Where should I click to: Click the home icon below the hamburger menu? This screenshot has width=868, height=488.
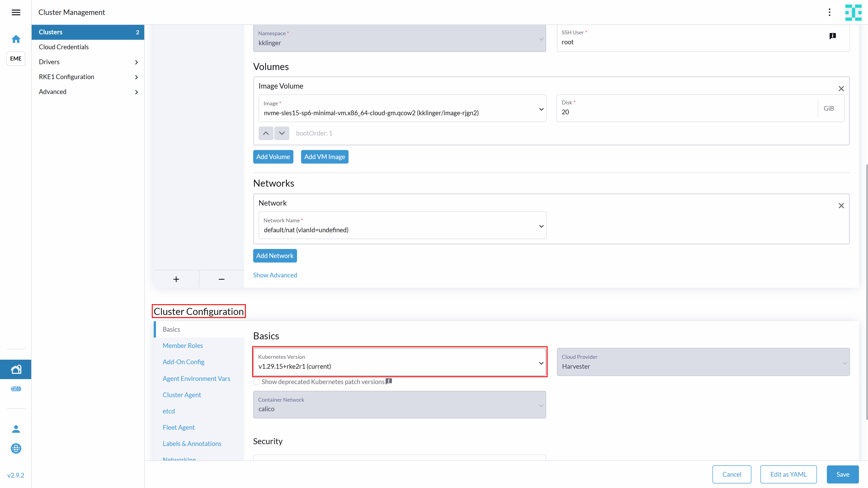point(16,39)
